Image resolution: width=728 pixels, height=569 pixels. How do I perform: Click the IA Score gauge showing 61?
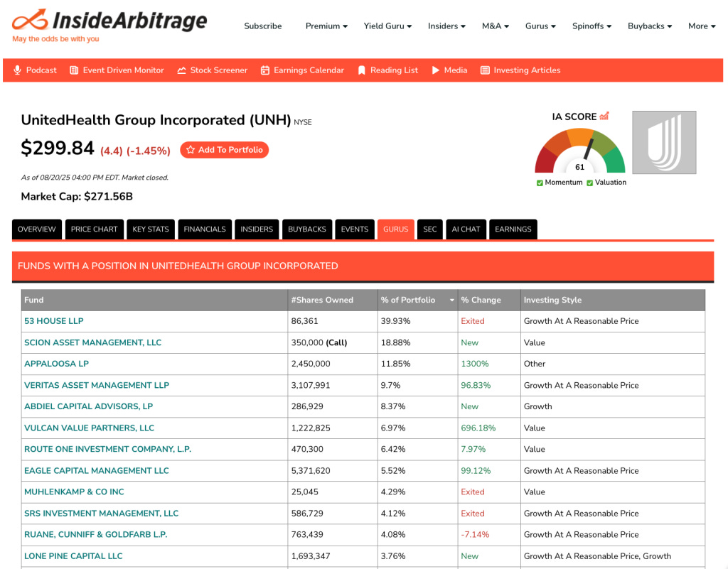point(580,151)
